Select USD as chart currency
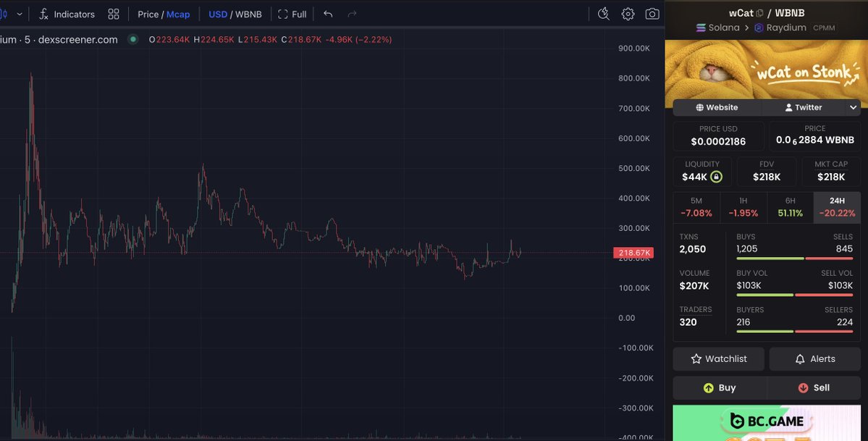The height and width of the screenshot is (441, 868). point(218,14)
